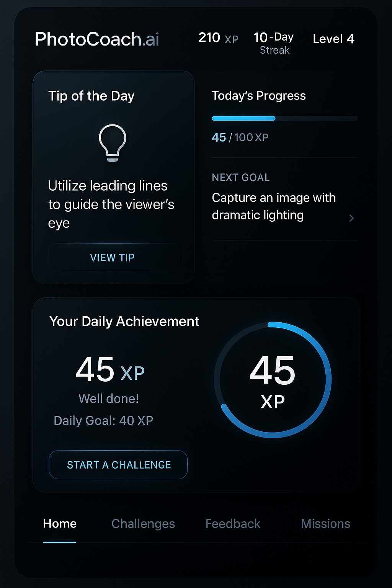Expand the Capture an image with dramatic lighting goal
Viewport: 392px width, 588px height.
[x=274, y=206]
